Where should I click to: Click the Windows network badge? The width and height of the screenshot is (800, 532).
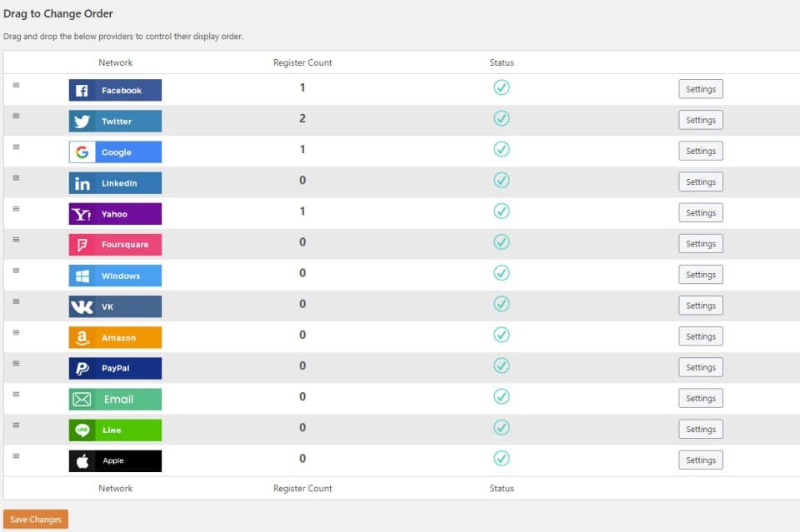115,276
